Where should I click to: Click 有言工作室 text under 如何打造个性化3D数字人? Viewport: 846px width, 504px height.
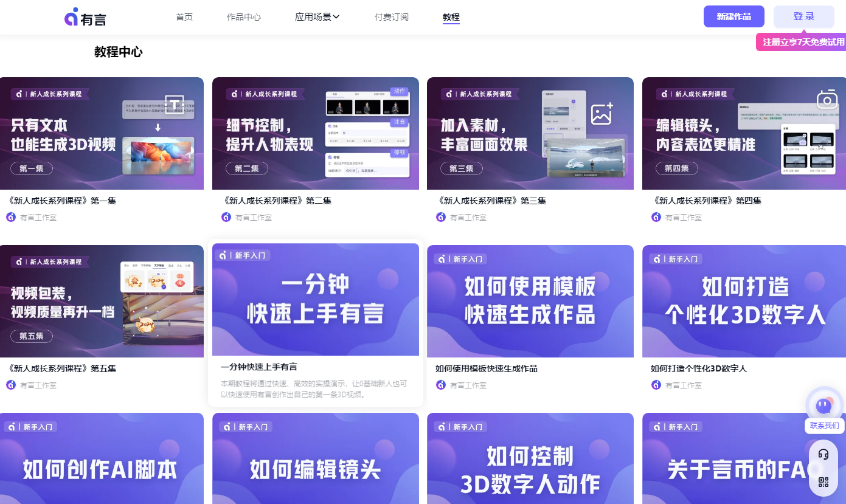click(x=684, y=385)
